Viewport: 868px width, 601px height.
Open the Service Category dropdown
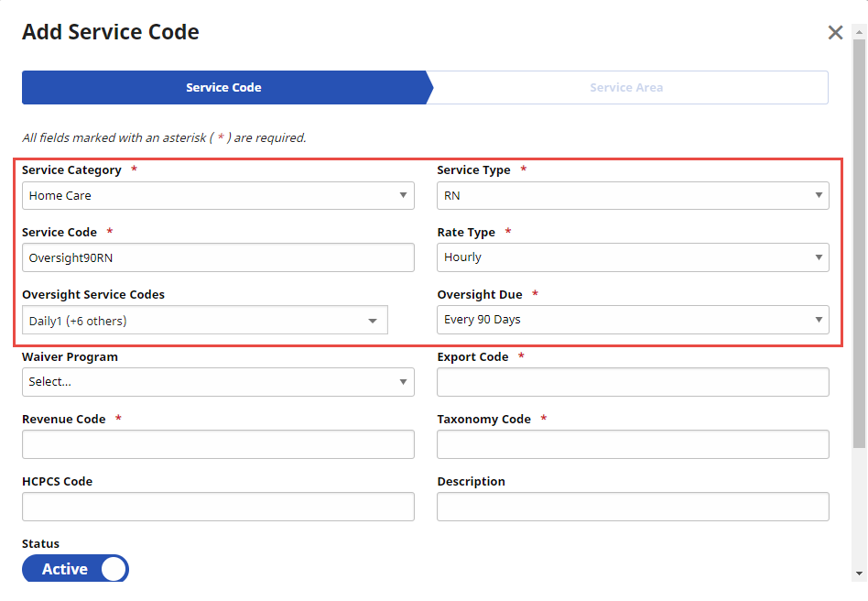point(218,195)
